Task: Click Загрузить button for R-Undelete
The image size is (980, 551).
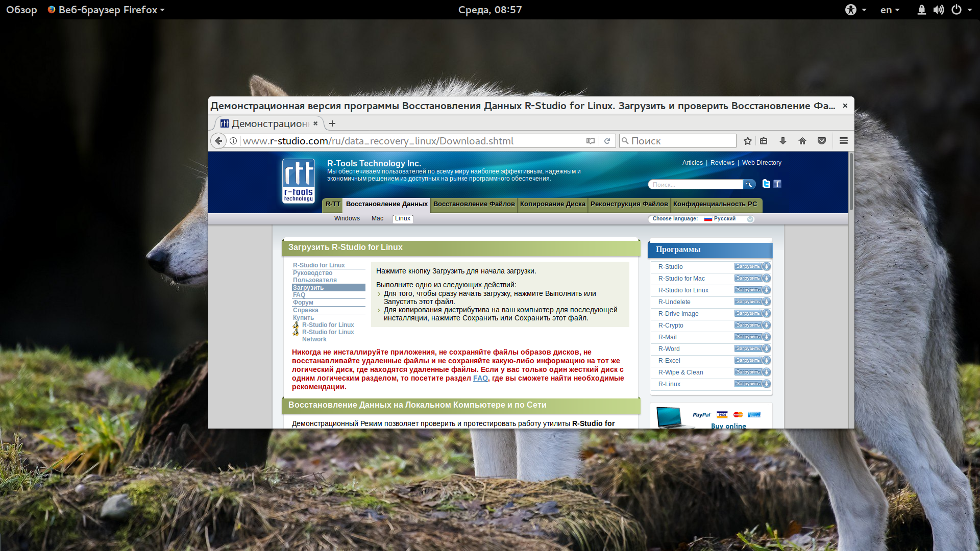Action: (x=752, y=302)
